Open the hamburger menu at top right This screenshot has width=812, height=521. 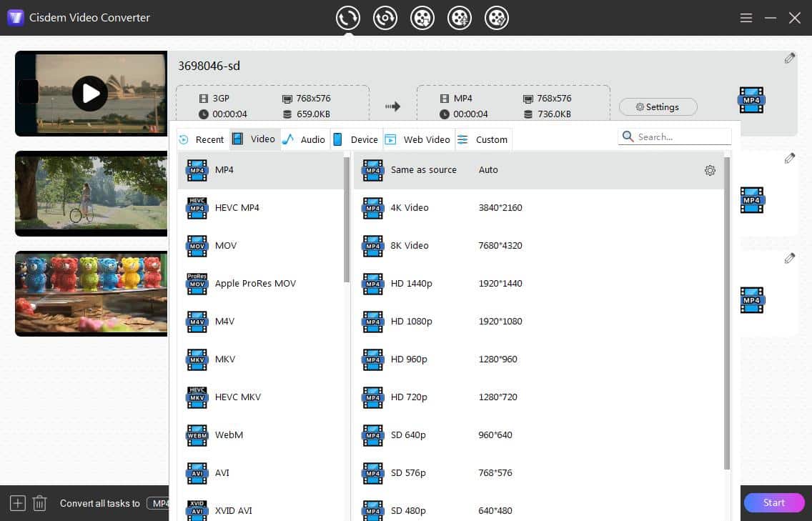coord(746,18)
